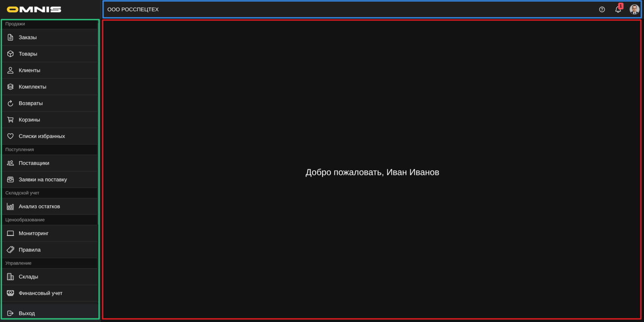Click the Комплекты layers icon
The width and height of the screenshot is (644, 322).
click(10, 87)
